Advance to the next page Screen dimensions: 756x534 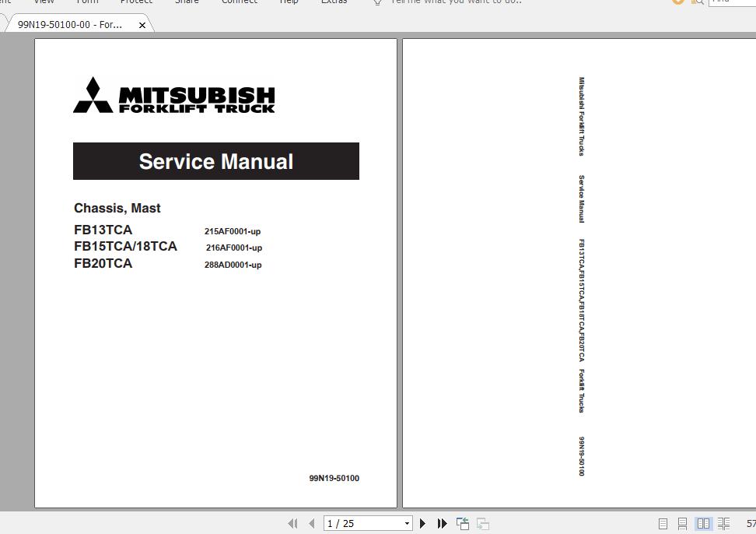422,523
